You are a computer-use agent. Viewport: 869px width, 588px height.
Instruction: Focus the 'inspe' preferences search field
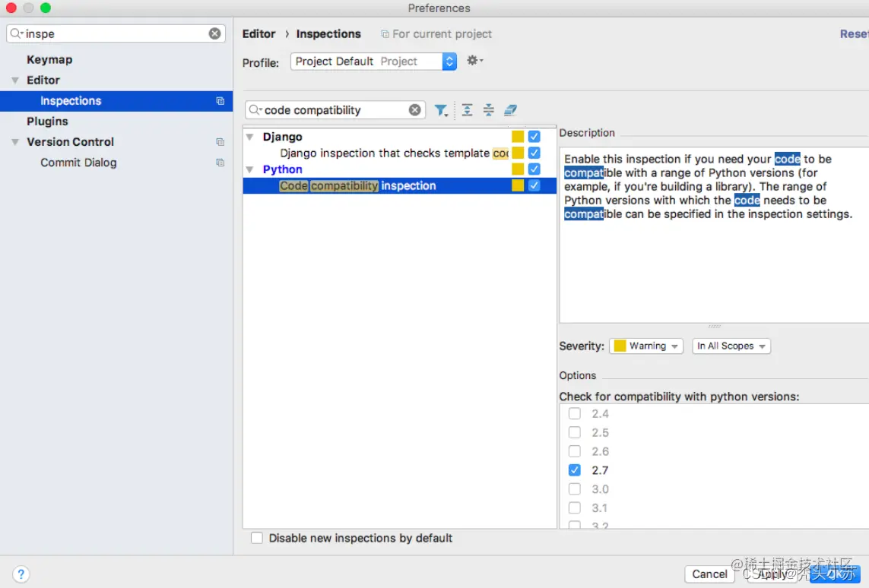[116, 33]
